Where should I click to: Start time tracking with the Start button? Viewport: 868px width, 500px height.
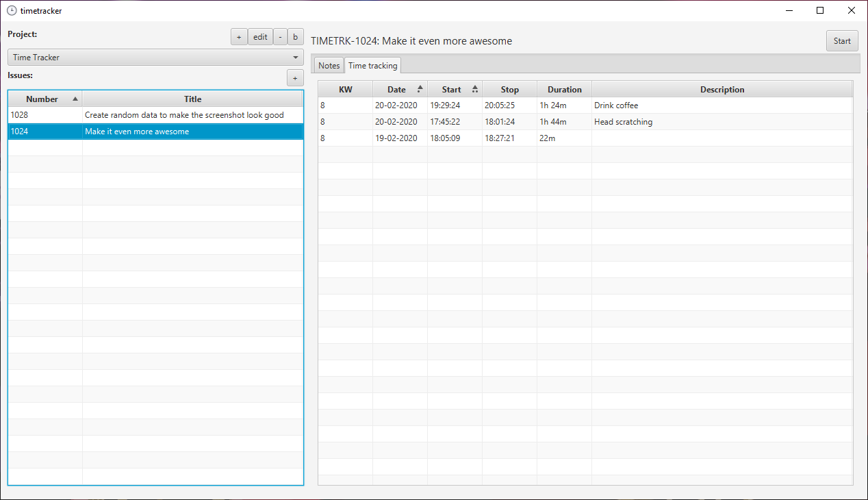click(842, 41)
